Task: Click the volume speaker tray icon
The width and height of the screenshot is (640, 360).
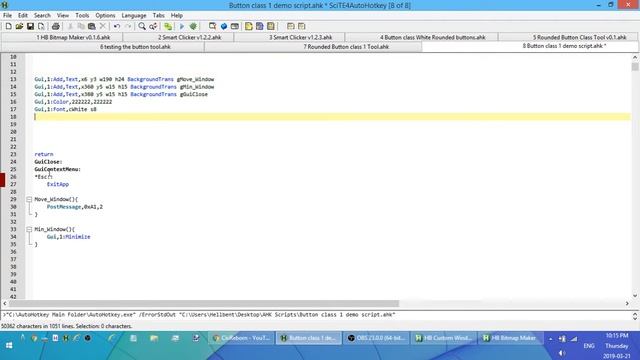Action: point(562,353)
